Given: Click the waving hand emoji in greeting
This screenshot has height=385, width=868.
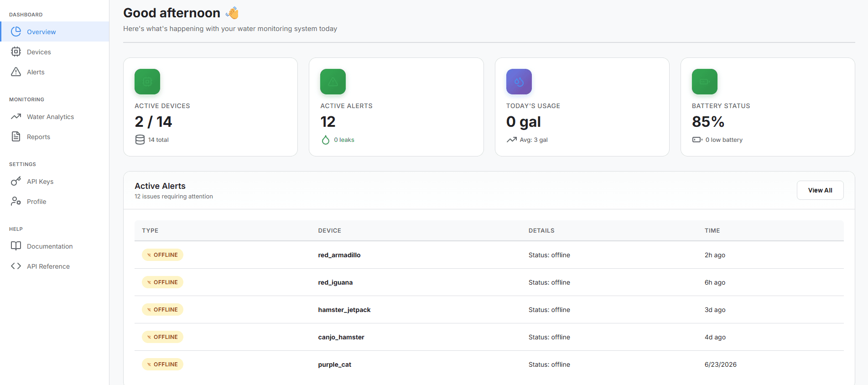Looking at the screenshot, I should (x=232, y=13).
